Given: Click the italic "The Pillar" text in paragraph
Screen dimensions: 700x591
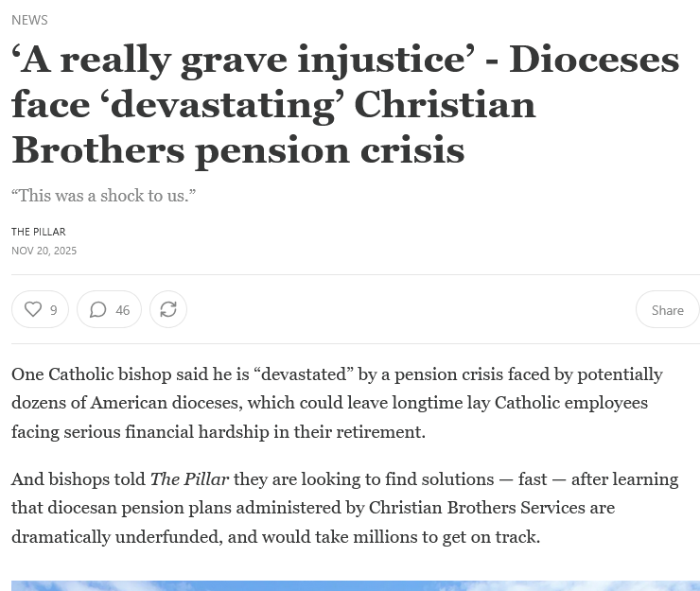Looking at the screenshot, I should point(189,479).
